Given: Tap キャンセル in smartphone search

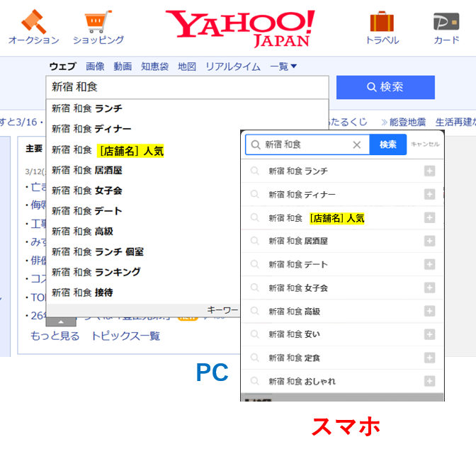Looking at the screenshot, I should [x=425, y=144].
